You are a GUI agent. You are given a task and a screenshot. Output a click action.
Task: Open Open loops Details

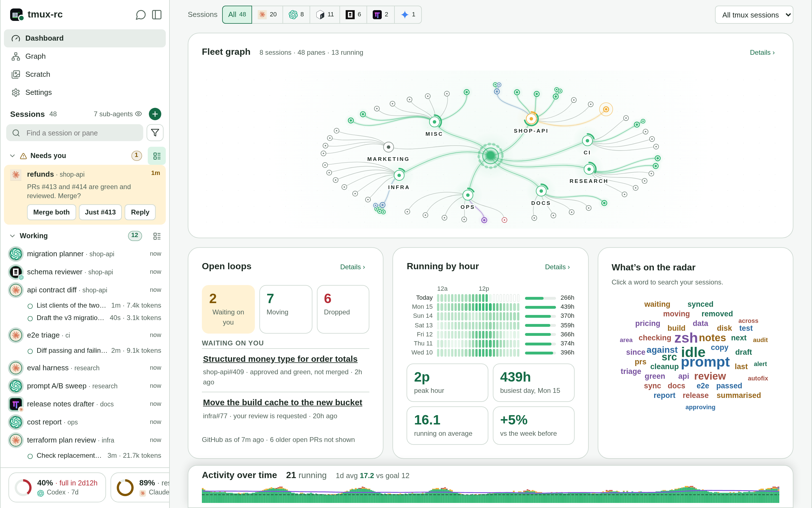(352, 267)
